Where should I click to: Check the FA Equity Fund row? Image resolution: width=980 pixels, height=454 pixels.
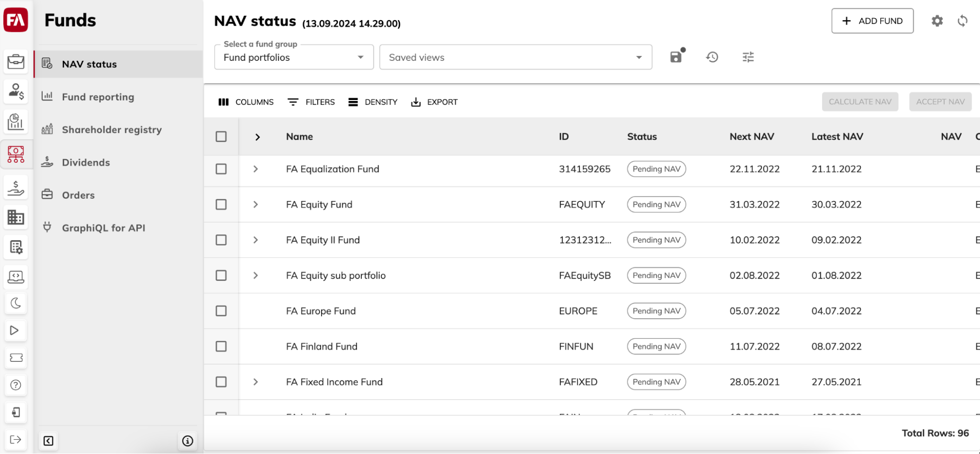(x=221, y=204)
